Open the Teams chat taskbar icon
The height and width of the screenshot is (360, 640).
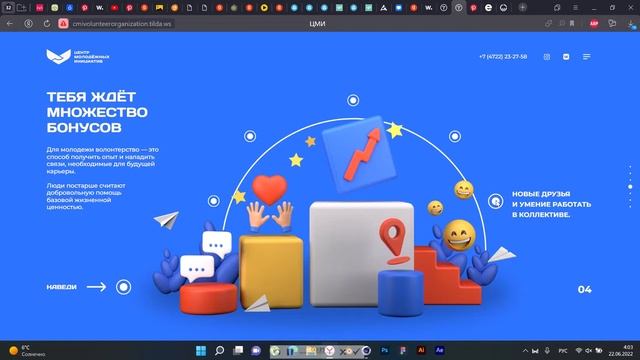[x=256, y=351]
